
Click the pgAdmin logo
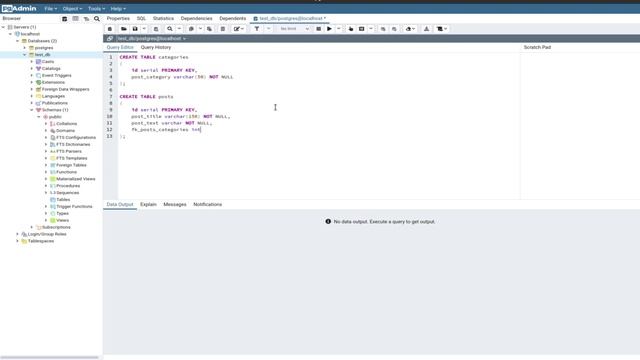coord(19,9)
